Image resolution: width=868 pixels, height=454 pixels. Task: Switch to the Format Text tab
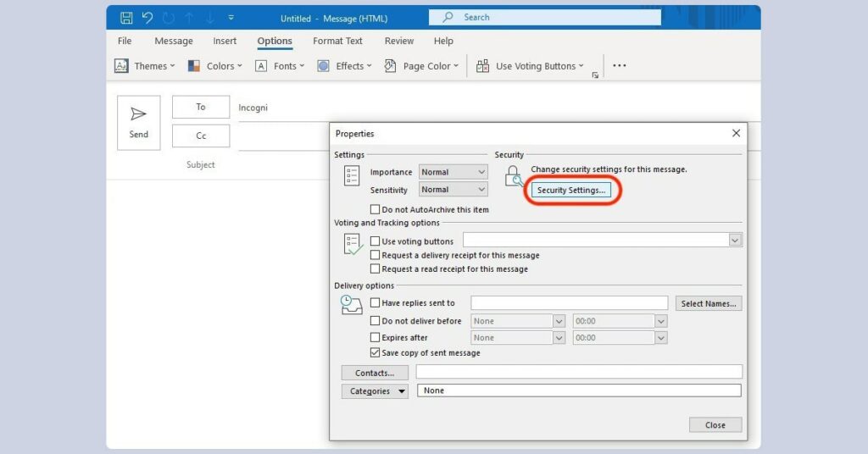337,41
